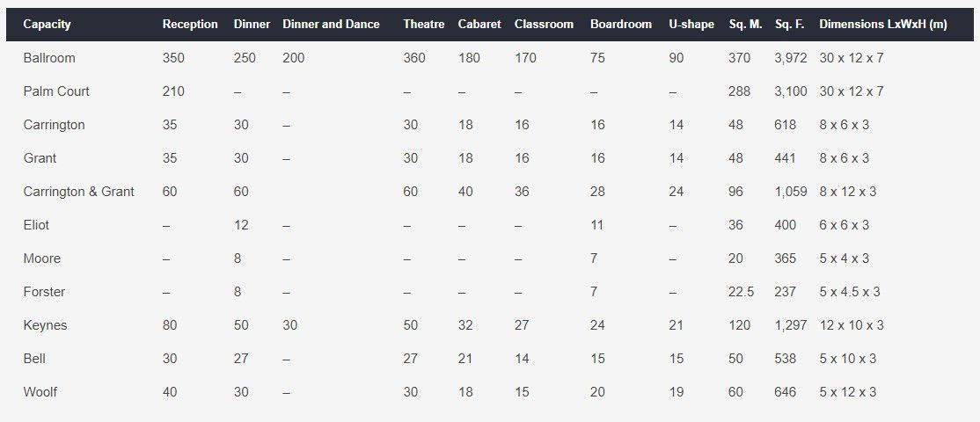Click the Keynes 12 x 10 x 3 dimensions
Viewport: 980px width, 422px height.
tap(852, 325)
